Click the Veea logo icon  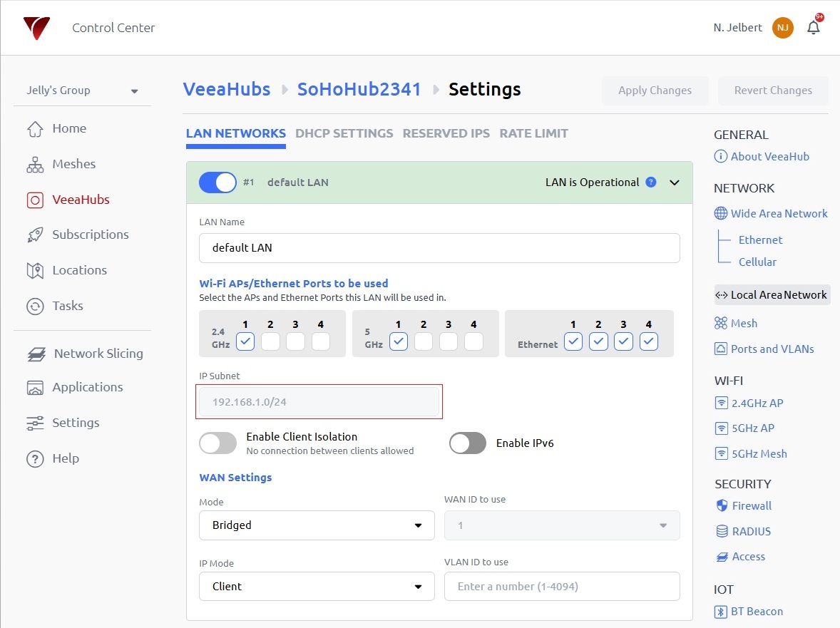pos(36,28)
